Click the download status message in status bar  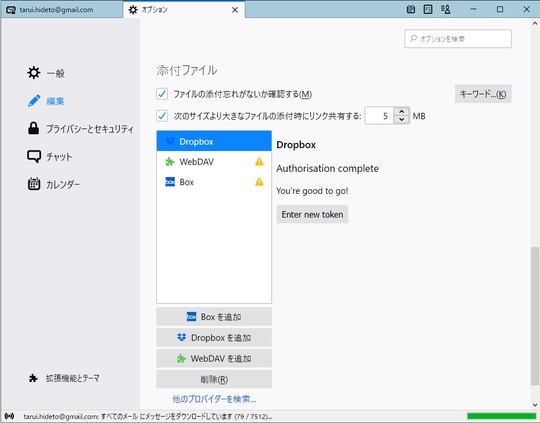[x=148, y=416]
